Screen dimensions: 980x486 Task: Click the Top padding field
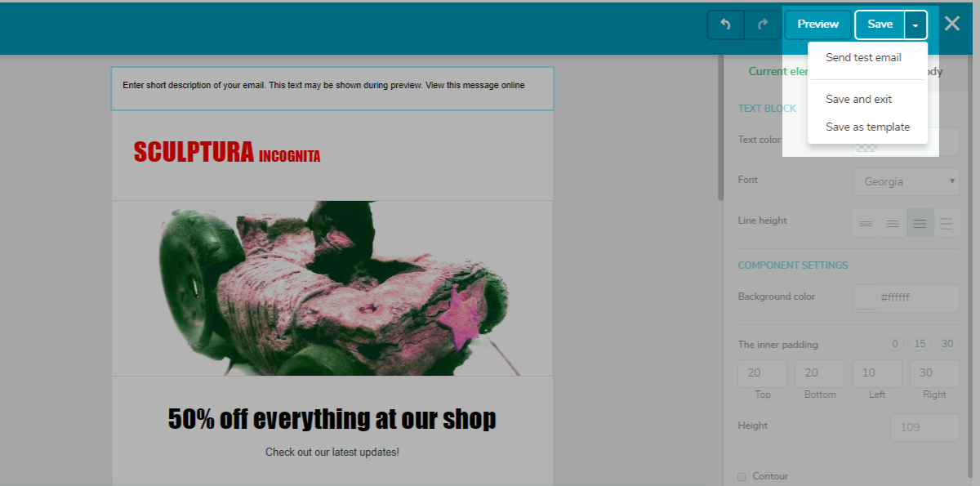(x=763, y=373)
